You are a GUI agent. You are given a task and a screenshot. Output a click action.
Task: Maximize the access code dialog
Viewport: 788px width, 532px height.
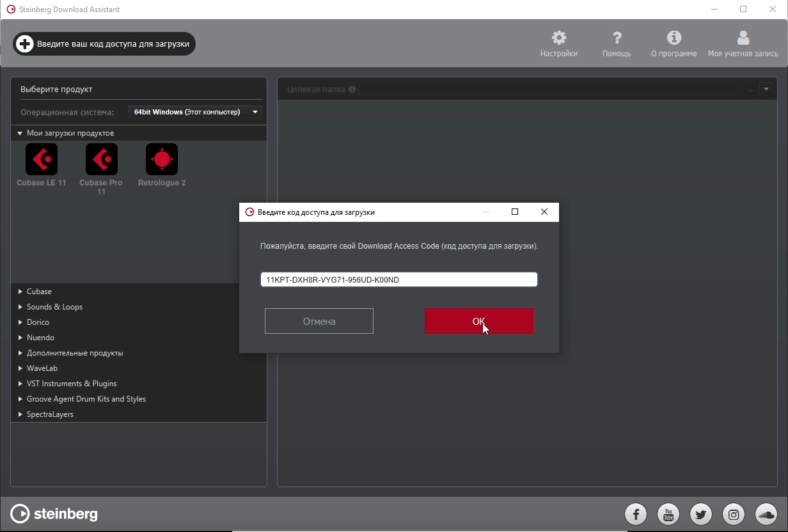515,212
